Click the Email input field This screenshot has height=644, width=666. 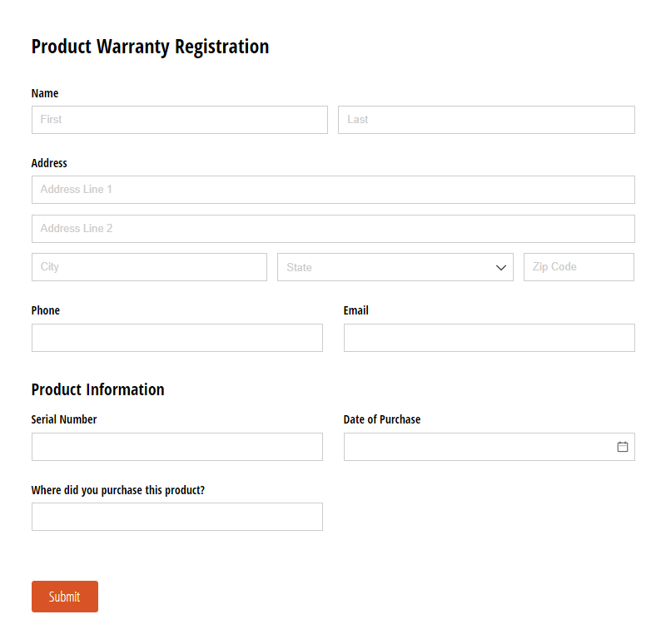coord(489,337)
